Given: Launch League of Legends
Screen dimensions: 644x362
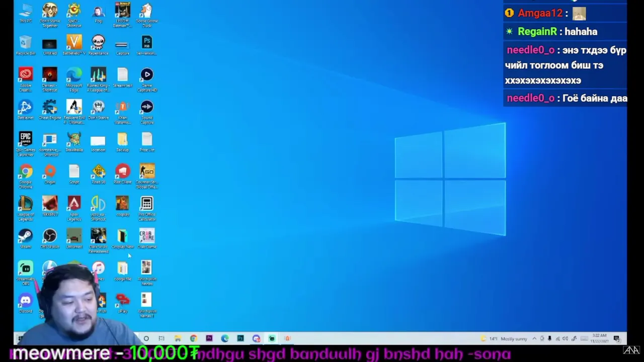Looking at the screenshot, I should (x=25, y=208).
